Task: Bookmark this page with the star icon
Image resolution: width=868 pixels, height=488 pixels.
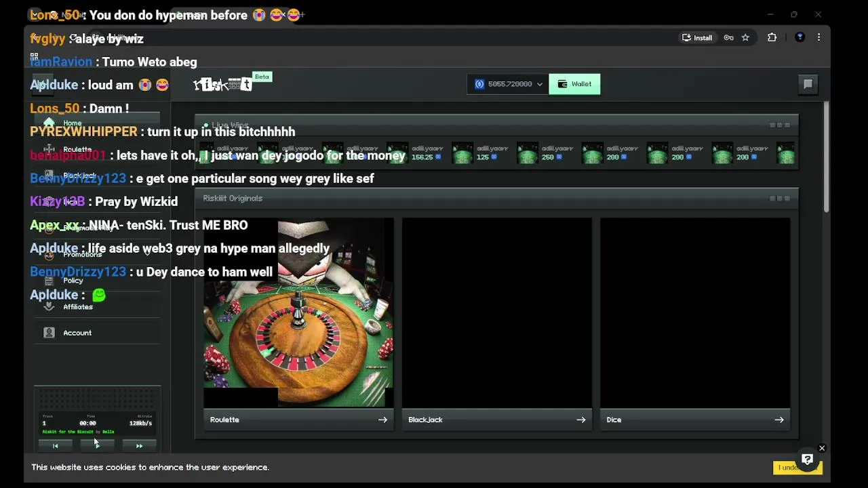Action: [x=745, y=38]
